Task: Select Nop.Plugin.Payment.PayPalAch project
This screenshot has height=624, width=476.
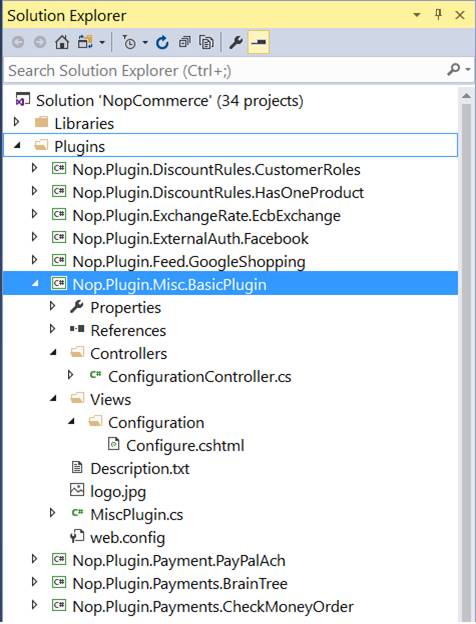Action: [179, 561]
